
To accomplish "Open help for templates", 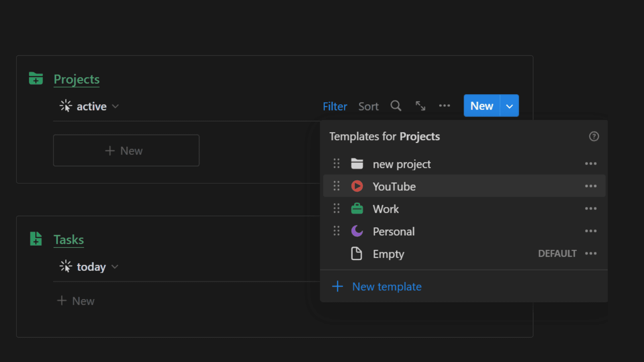I will pyautogui.click(x=594, y=136).
